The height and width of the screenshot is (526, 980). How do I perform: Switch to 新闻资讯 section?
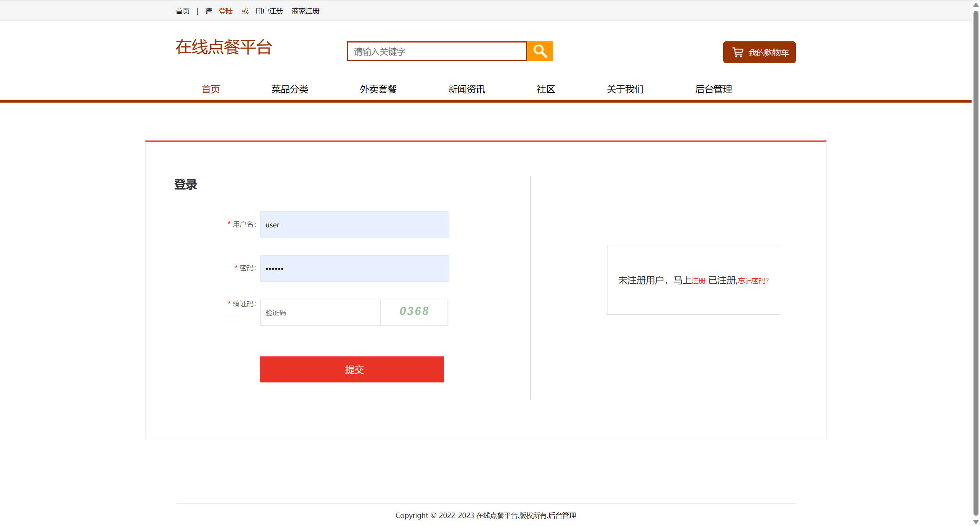pyautogui.click(x=466, y=89)
